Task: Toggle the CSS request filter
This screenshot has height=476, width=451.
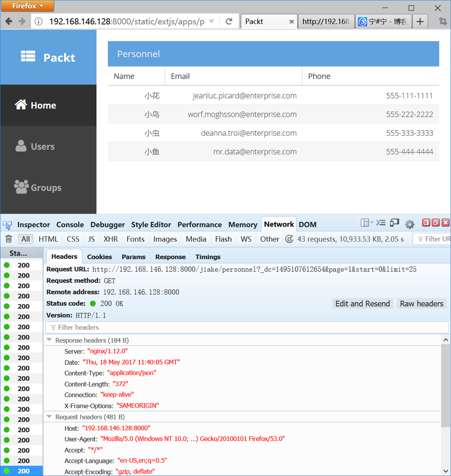Action: (x=73, y=239)
